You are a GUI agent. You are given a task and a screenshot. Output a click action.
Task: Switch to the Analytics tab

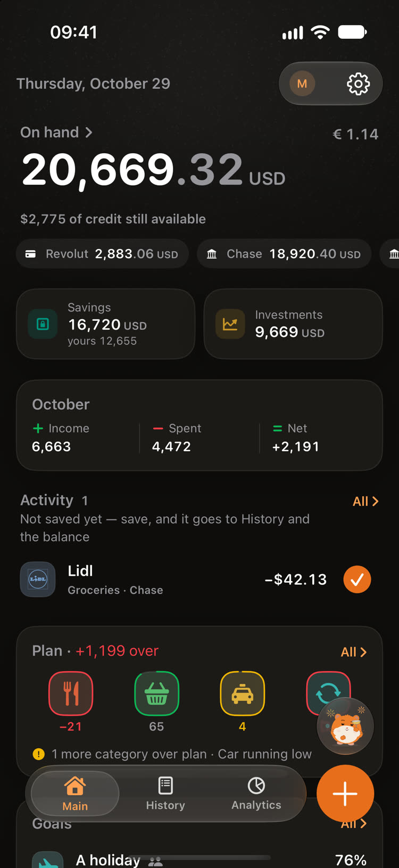[256, 794]
